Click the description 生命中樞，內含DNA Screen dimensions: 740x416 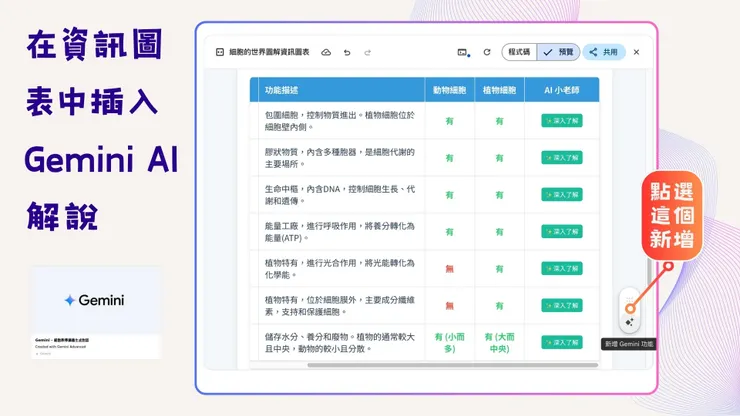(339, 195)
